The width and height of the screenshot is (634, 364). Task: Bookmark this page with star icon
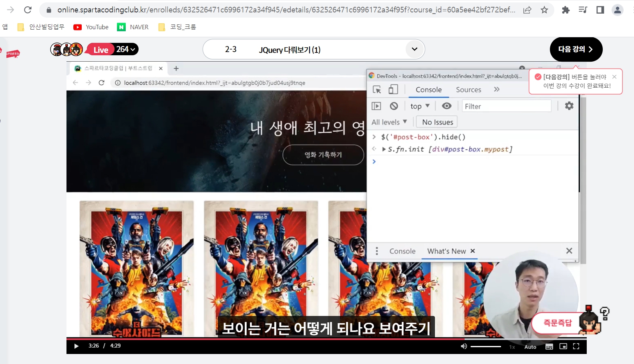coord(544,10)
